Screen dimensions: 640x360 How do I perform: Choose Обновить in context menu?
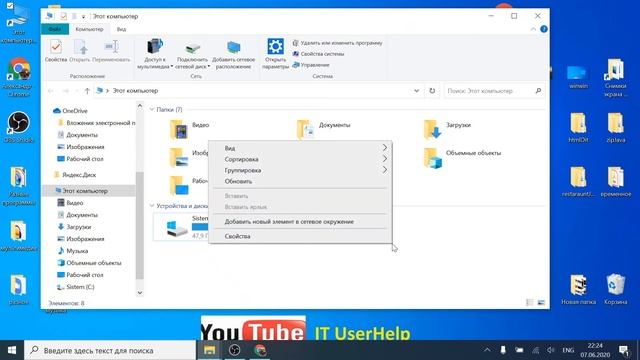coord(300,181)
